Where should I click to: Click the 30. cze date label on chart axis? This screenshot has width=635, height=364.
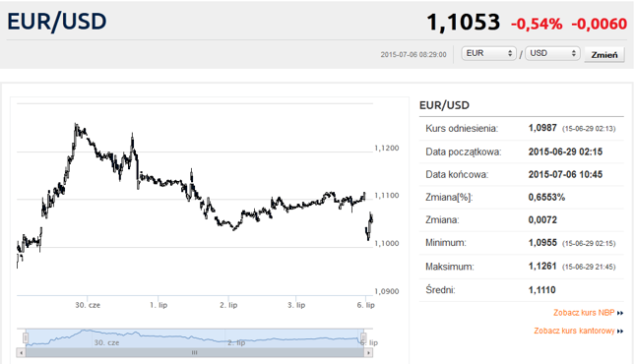pos(88,305)
